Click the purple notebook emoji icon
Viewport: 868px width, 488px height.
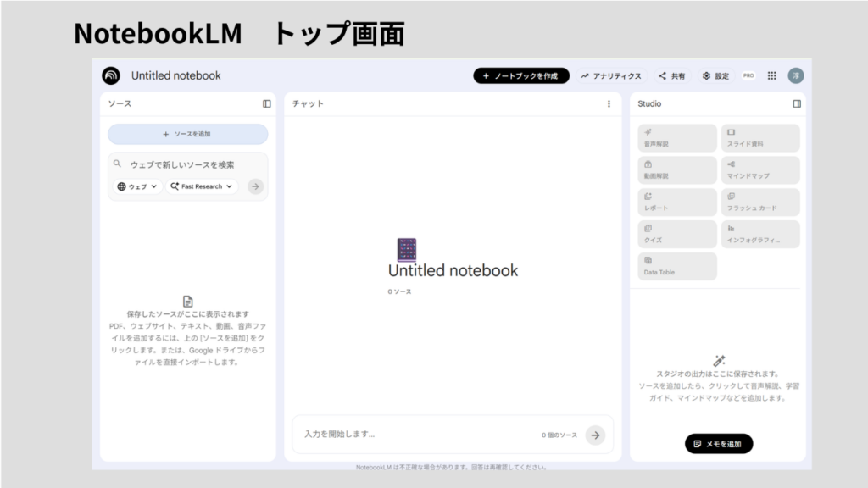[407, 249]
